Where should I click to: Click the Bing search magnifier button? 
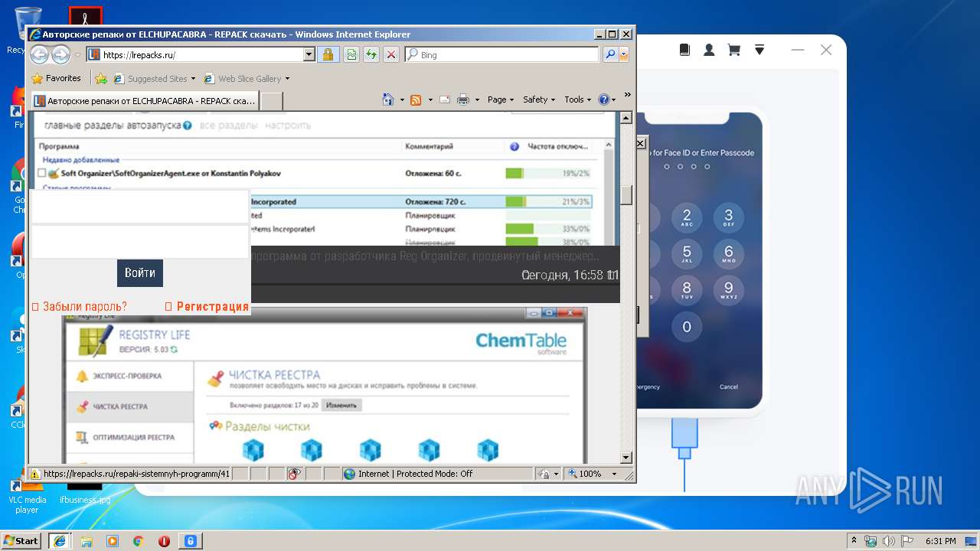coord(610,54)
